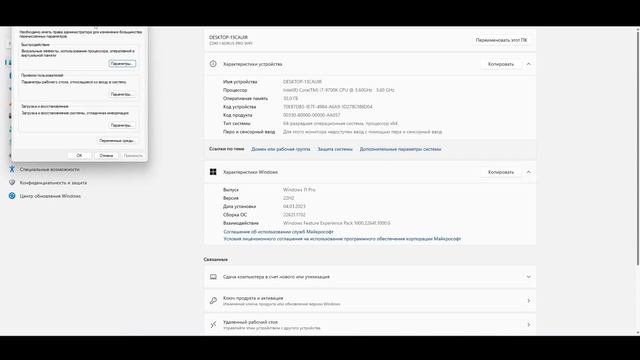Image resolution: width=640 pixels, height=360 pixels.
Task: Copy Windows specifications with "Копировать" button
Action: (x=501, y=172)
